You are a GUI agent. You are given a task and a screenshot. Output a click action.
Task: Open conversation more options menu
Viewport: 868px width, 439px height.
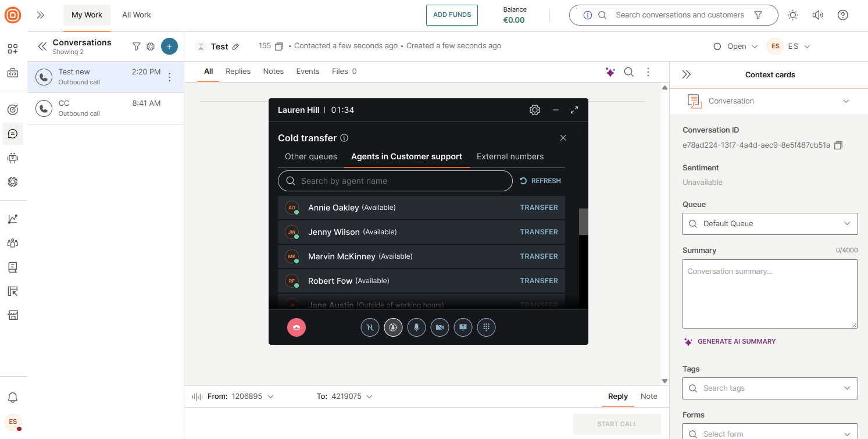coord(648,72)
